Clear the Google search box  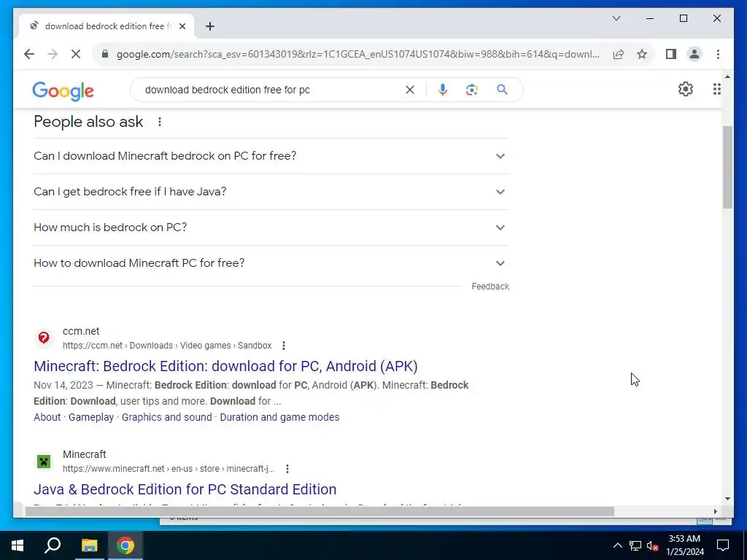pos(410,90)
